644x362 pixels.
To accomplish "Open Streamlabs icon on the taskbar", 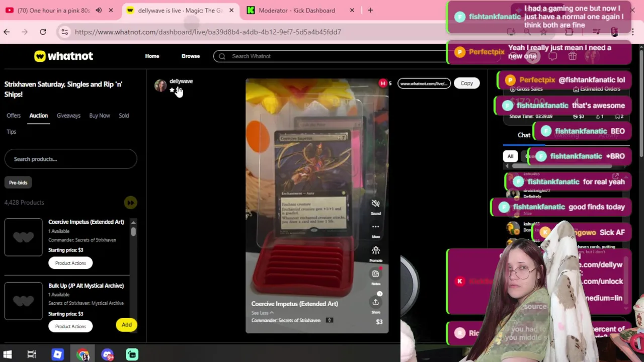I will tap(132, 354).
